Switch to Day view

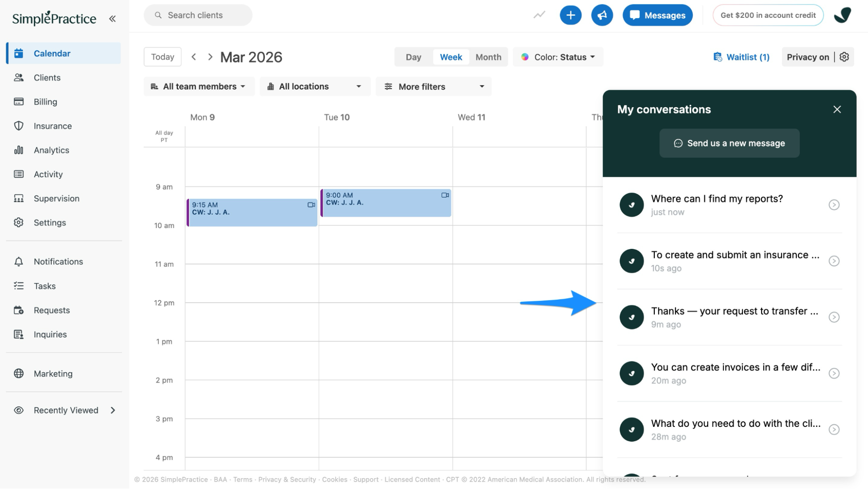pos(413,57)
